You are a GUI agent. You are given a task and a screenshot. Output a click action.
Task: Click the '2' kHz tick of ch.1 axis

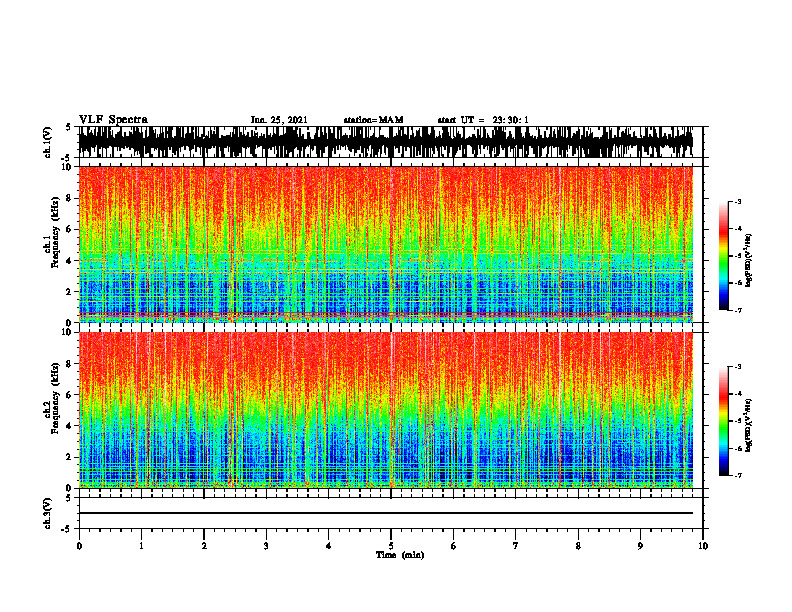tap(69, 292)
